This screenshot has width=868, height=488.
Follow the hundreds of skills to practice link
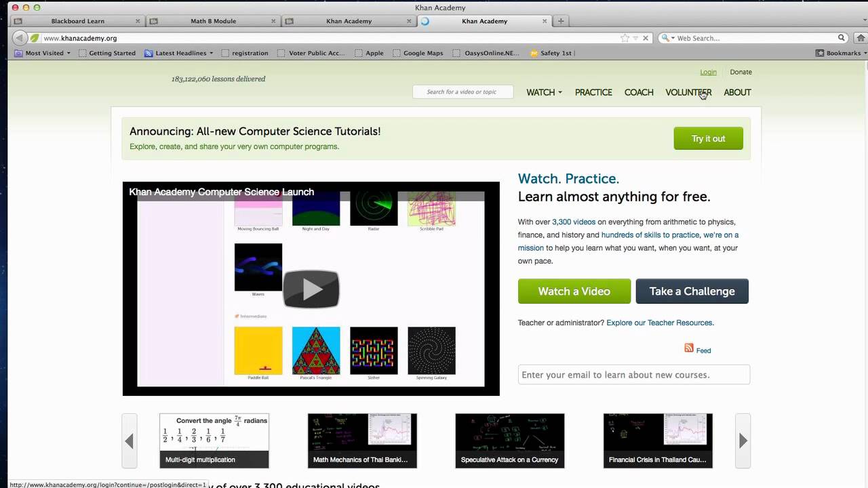click(650, 235)
